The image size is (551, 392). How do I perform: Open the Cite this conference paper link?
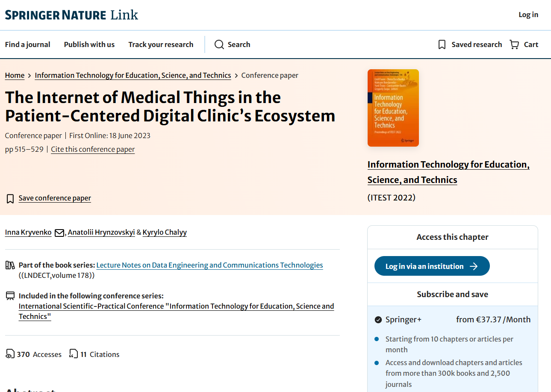pyautogui.click(x=93, y=149)
